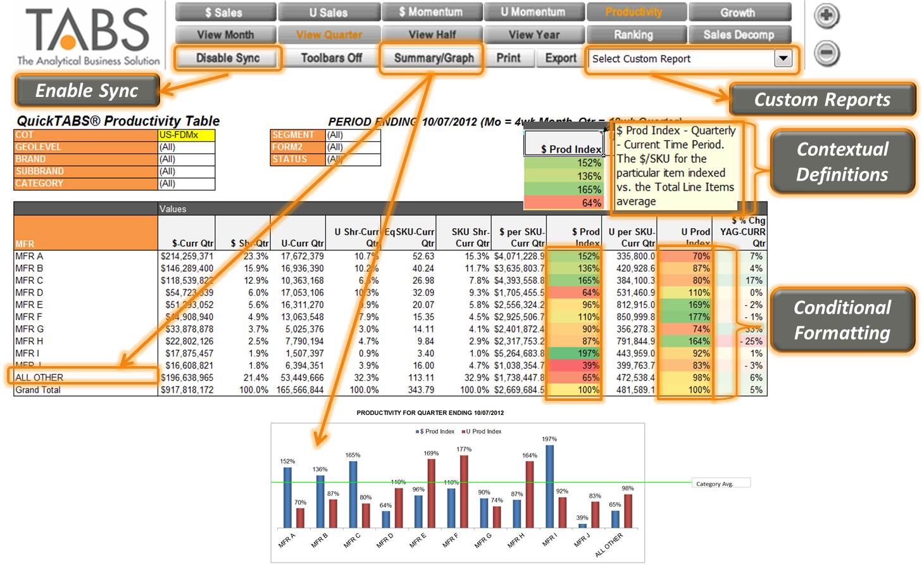Change the COT filter value US-FDMx

[187, 135]
